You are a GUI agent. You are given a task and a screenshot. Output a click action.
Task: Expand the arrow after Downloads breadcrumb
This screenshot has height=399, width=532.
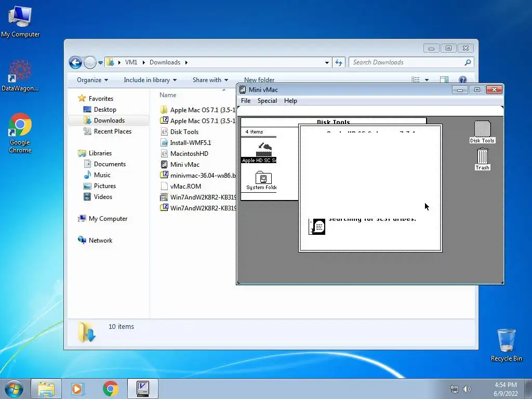(x=187, y=62)
